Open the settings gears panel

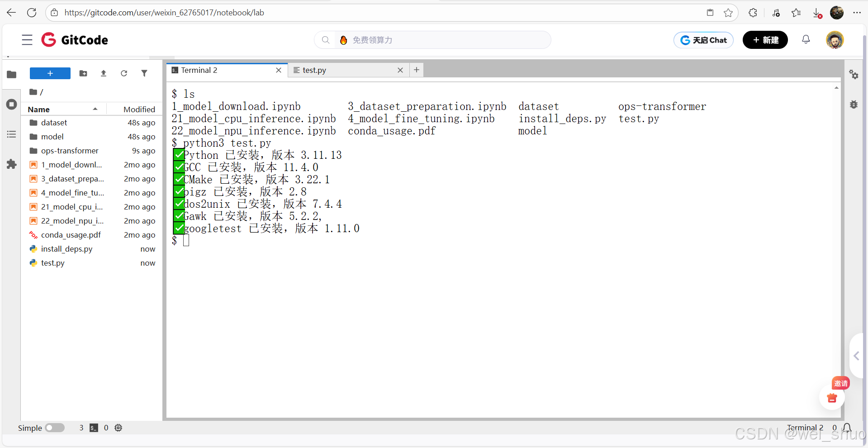(x=854, y=75)
